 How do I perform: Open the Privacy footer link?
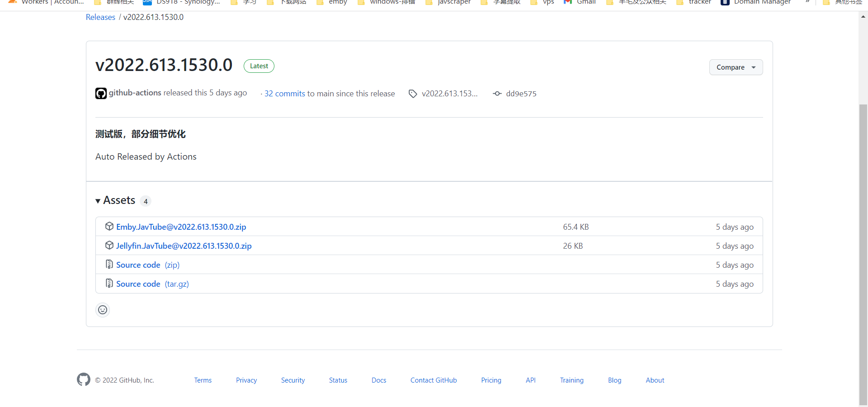pos(246,380)
